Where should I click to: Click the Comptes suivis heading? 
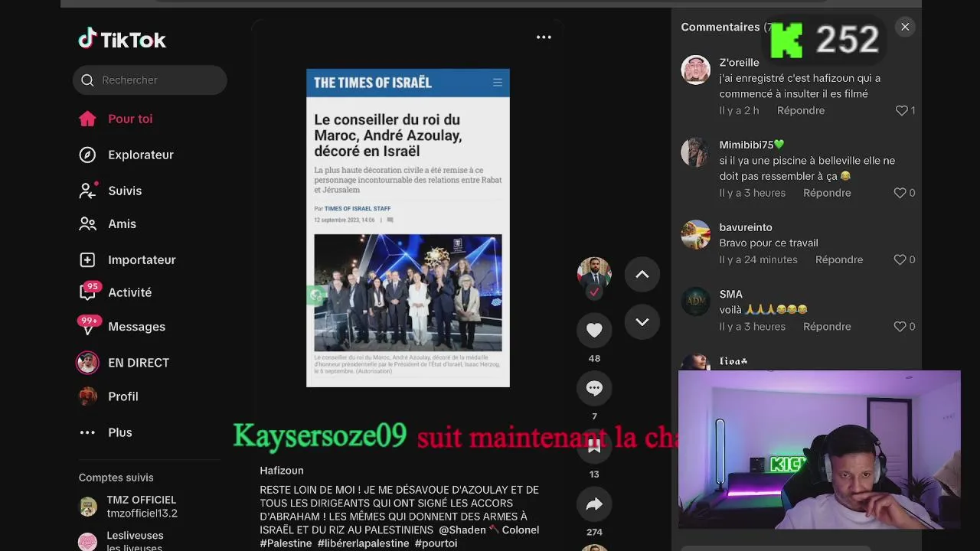[x=116, y=478]
